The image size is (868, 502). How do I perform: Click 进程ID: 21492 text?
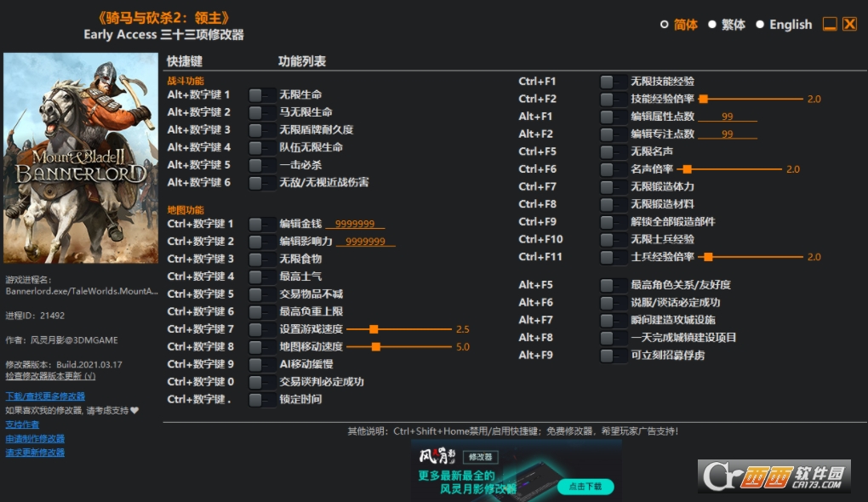[x=35, y=316]
